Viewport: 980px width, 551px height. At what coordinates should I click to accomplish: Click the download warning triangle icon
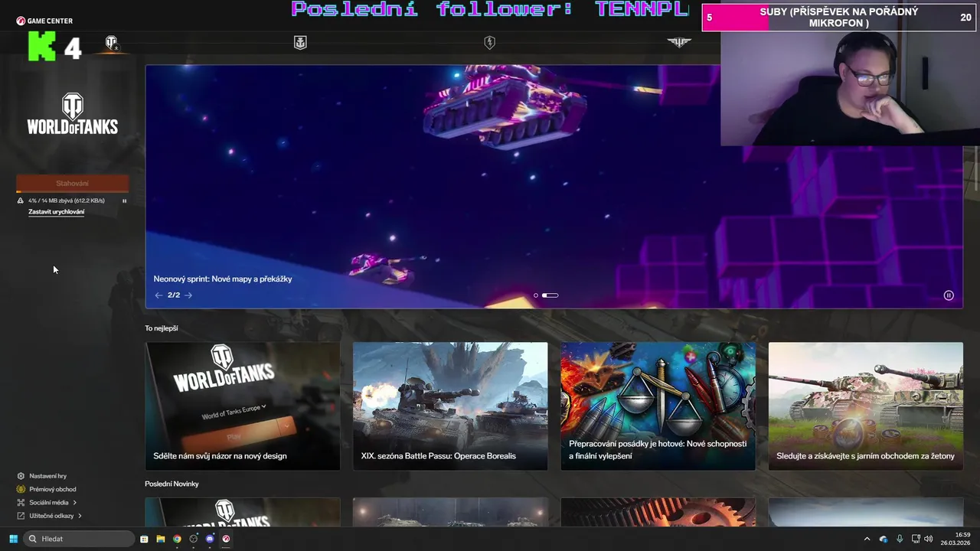(21, 201)
